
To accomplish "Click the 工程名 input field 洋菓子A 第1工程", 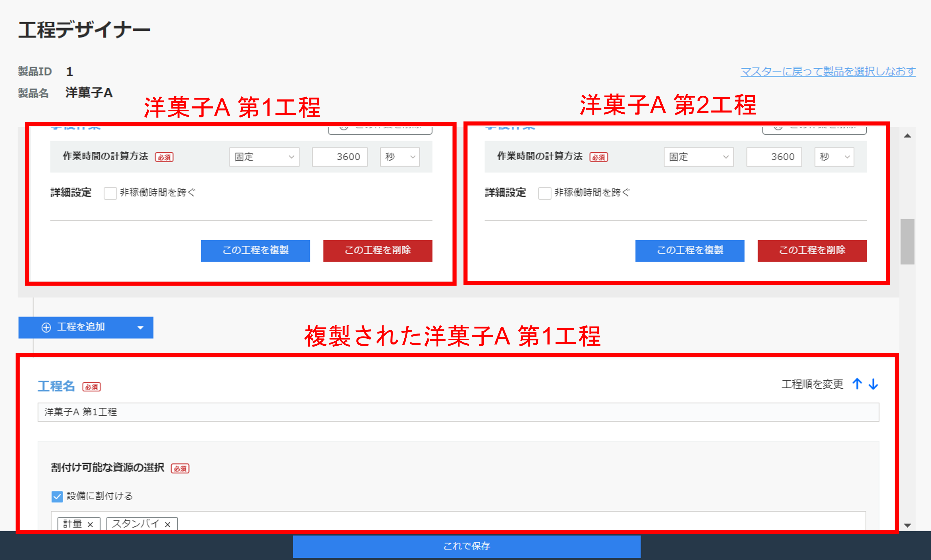I will point(458,412).
